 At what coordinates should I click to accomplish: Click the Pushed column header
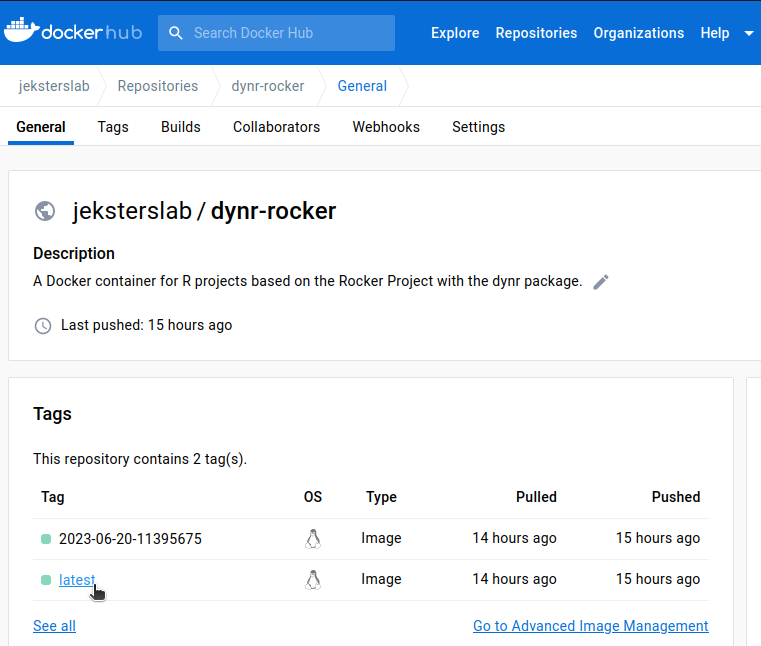pyautogui.click(x=676, y=497)
